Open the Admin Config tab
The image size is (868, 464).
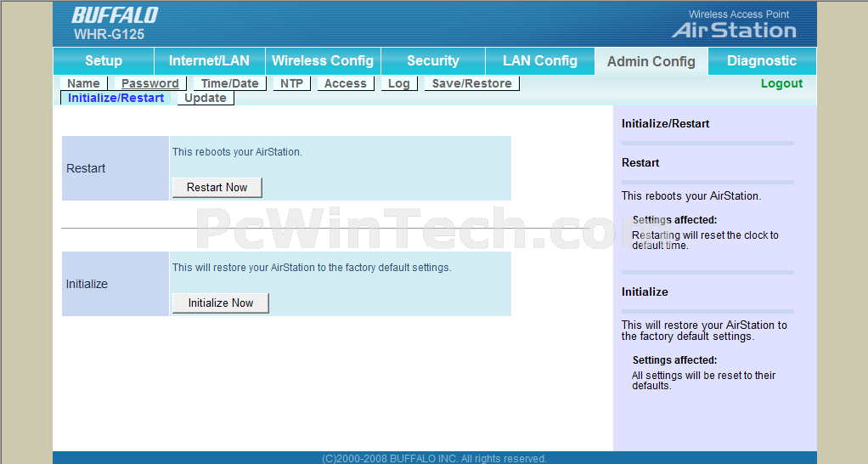tap(651, 61)
